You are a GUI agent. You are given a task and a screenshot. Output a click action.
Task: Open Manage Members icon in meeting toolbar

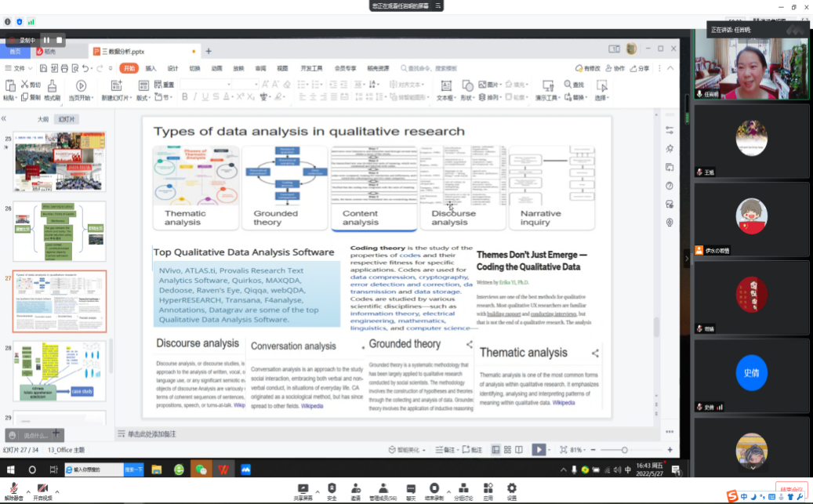383,488
